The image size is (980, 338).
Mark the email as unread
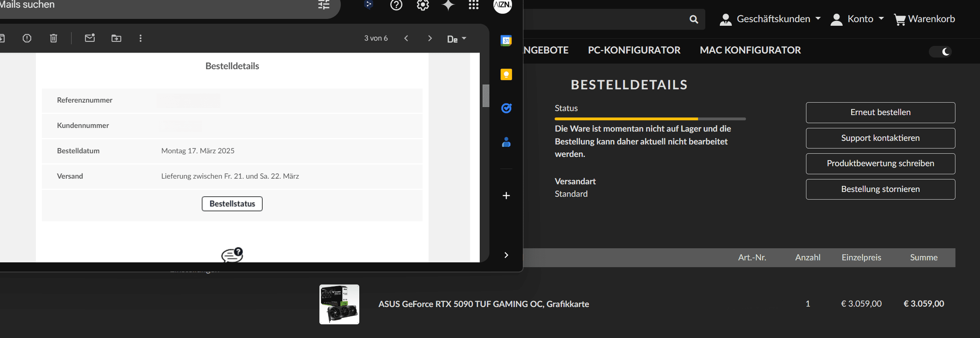90,38
